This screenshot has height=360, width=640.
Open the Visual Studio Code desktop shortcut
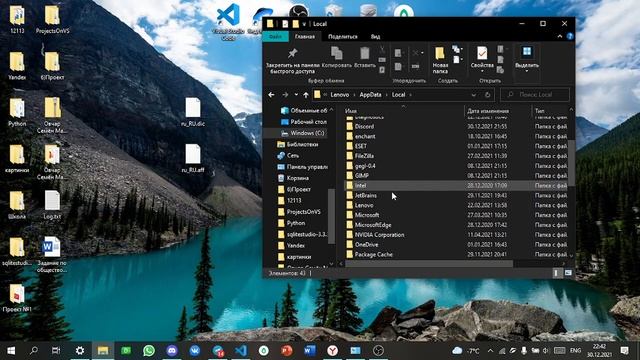(228, 21)
